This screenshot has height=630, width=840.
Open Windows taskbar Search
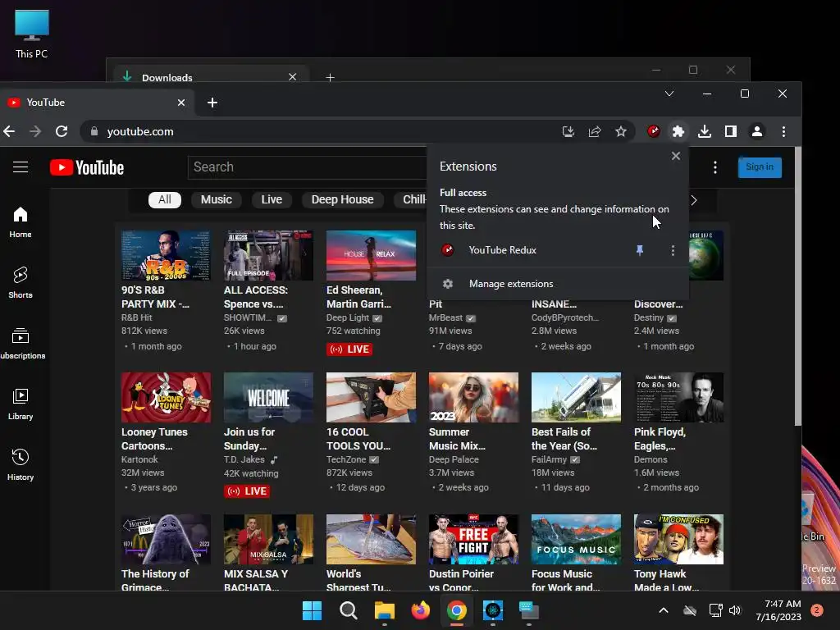point(348,610)
